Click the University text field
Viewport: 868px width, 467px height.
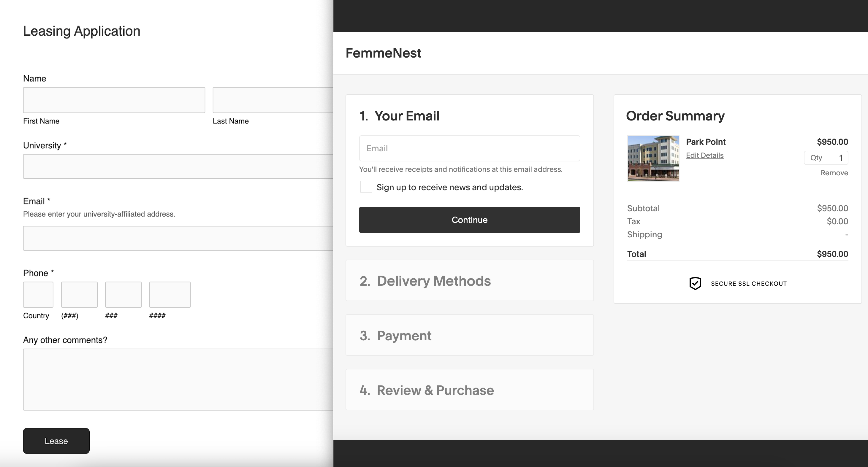click(x=178, y=166)
